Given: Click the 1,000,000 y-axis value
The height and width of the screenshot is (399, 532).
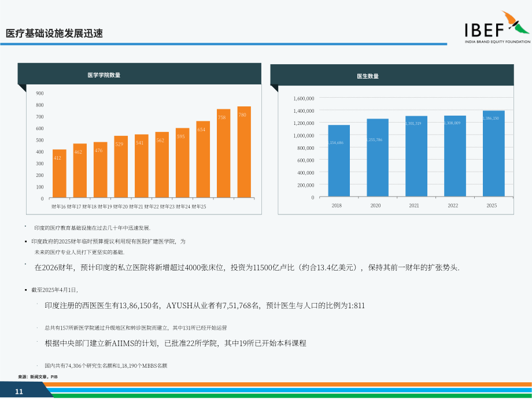Looking at the screenshot, I should tap(304, 136).
